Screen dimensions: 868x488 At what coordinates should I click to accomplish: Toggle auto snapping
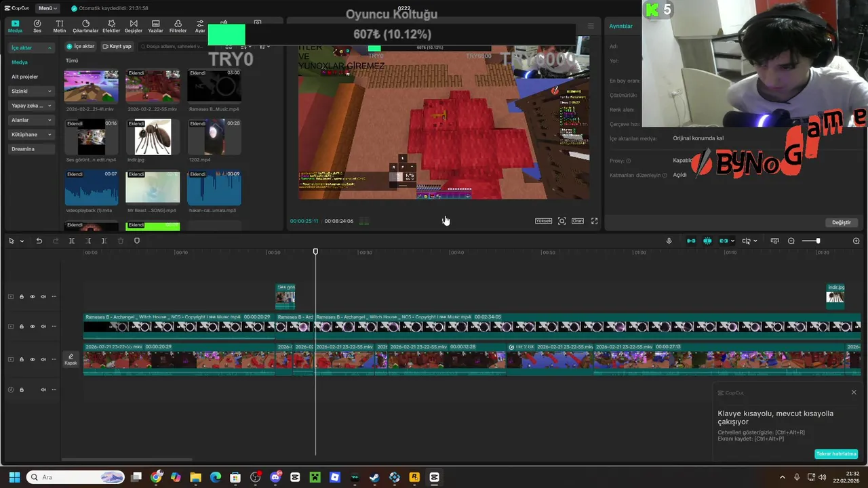coord(707,241)
